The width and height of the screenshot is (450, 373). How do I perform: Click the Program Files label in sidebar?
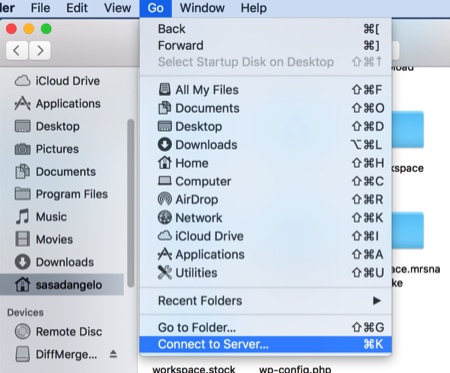point(72,194)
